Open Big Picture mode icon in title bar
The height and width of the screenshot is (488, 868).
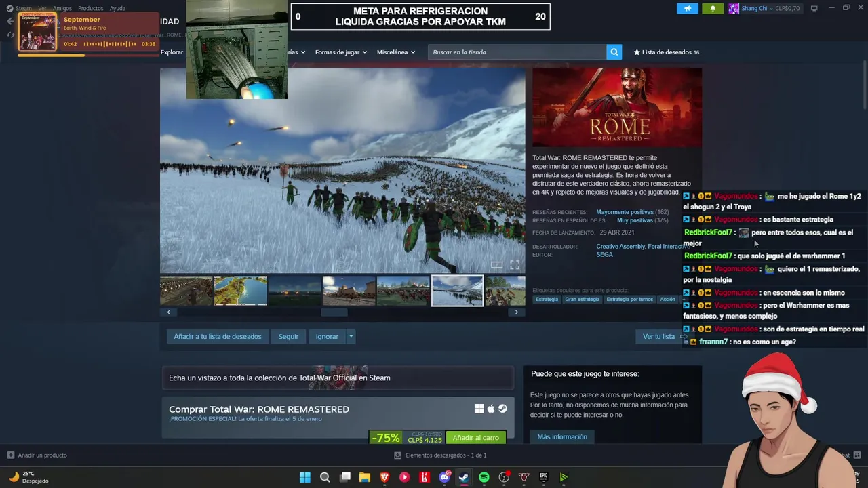click(x=814, y=8)
